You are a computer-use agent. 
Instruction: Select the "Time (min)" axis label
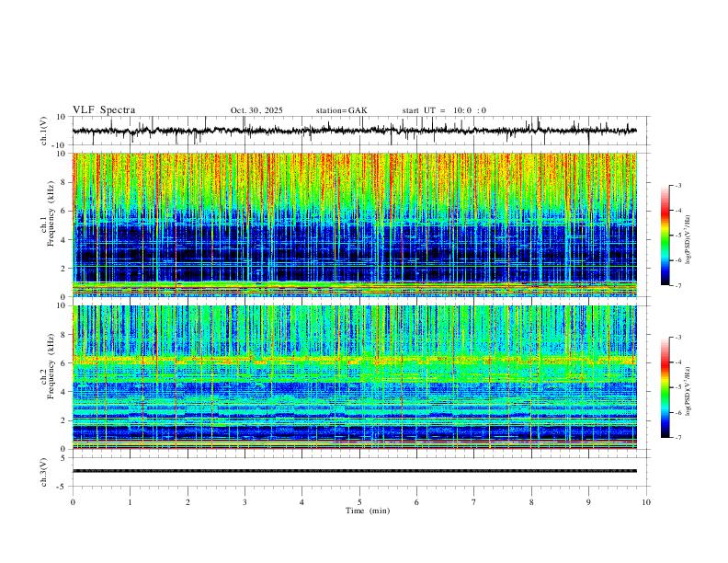[x=368, y=511]
